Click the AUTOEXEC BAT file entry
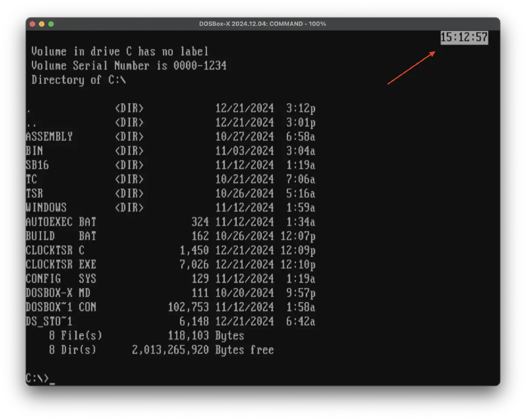 (61, 222)
